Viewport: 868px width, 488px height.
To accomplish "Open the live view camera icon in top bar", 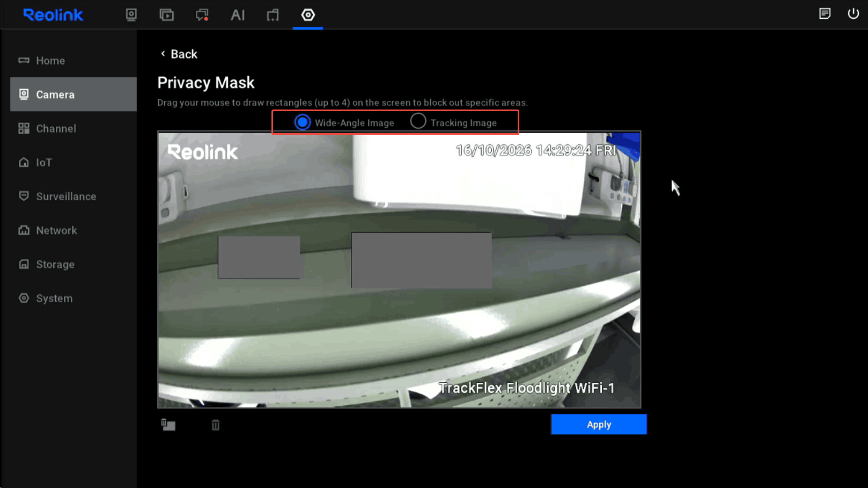I will tap(131, 14).
